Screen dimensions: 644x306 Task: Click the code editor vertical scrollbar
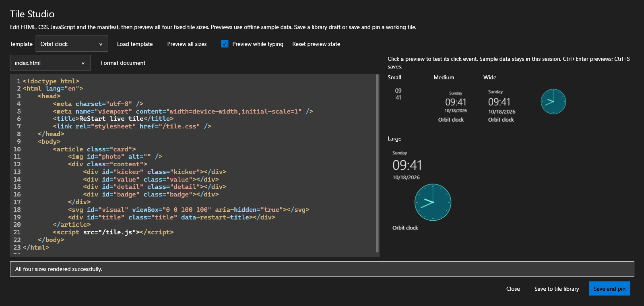coord(377,163)
